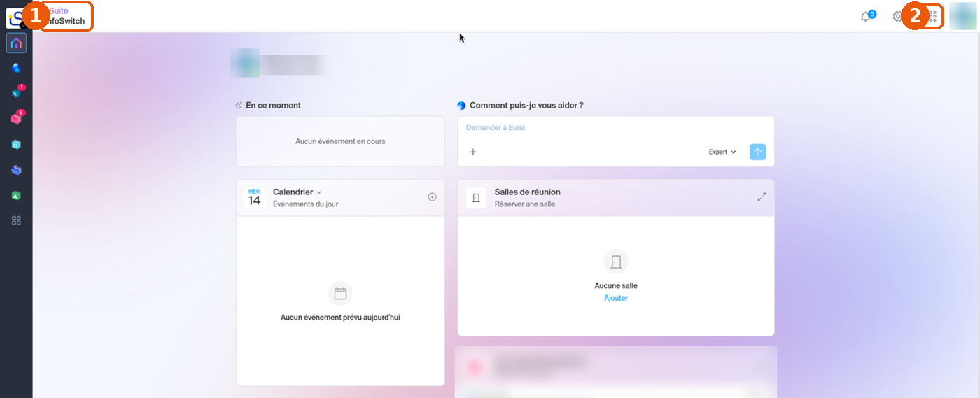Click the InfoSwitch organization name
Viewport: 980px width, 398px height.
pos(65,21)
